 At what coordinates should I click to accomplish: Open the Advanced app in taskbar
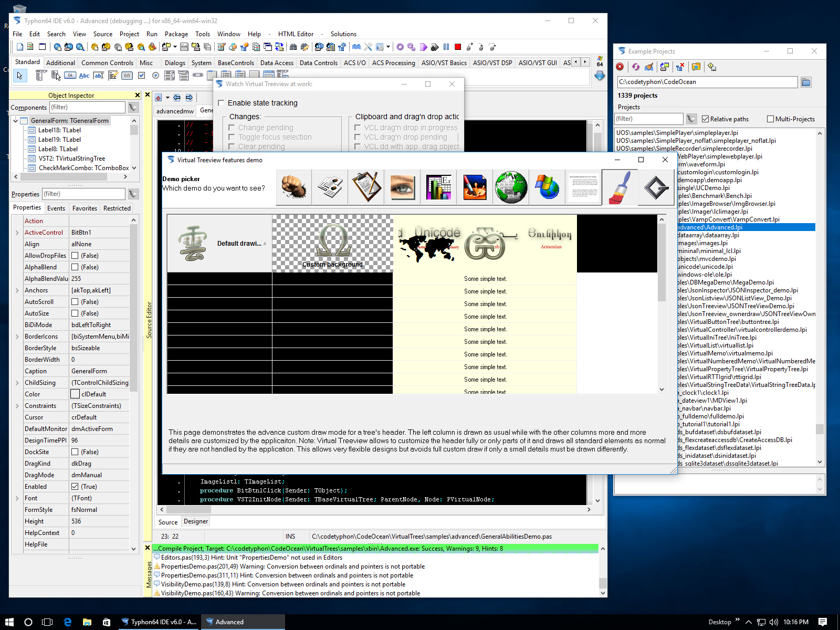243,622
